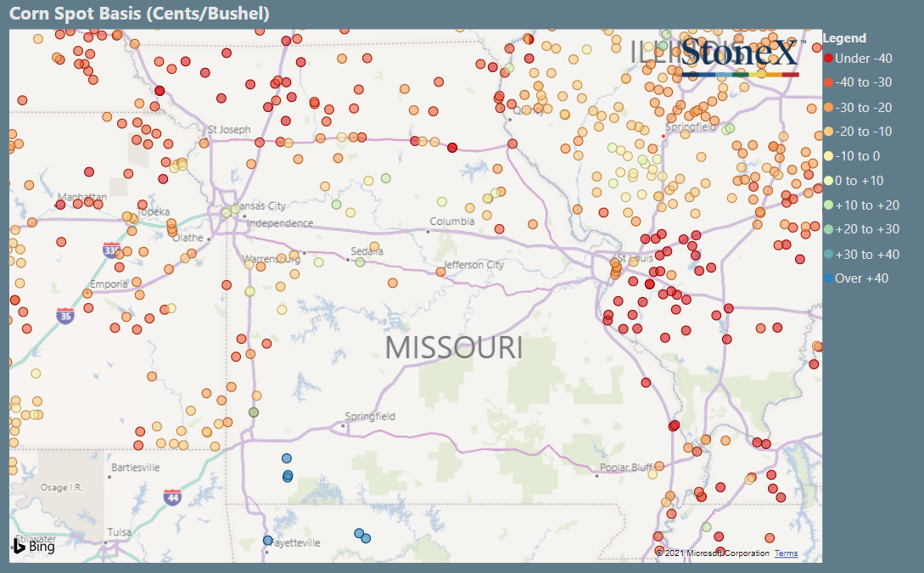924x573 pixels.
Task: Click the Springfield label in Illinois
Action: pos(690,126)
